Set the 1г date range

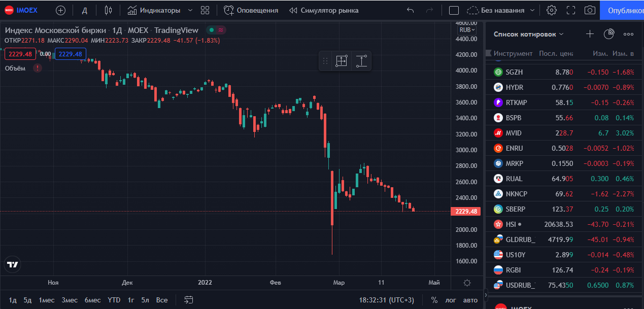click(x=131, y=300)
